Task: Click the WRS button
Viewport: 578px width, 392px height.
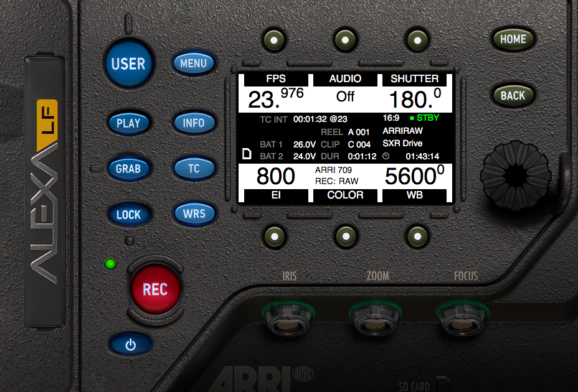Action: pyautogui.click(x=194, y=213)
